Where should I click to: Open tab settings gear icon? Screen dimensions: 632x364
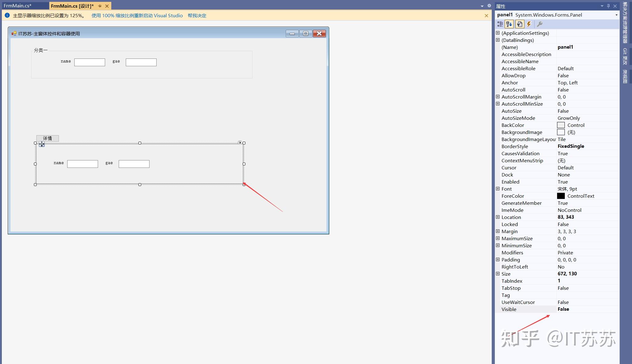coord(489,6)
